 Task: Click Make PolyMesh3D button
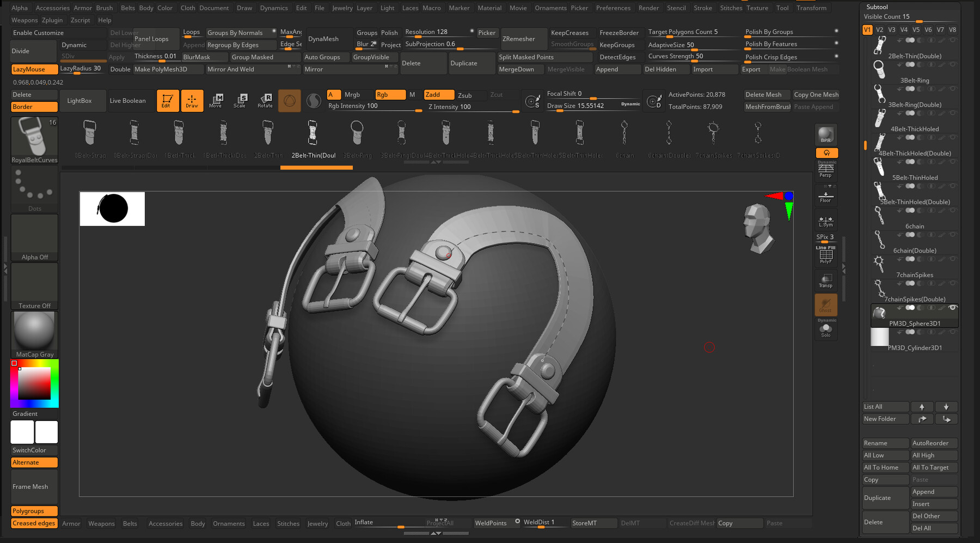(x=168, y=69)
